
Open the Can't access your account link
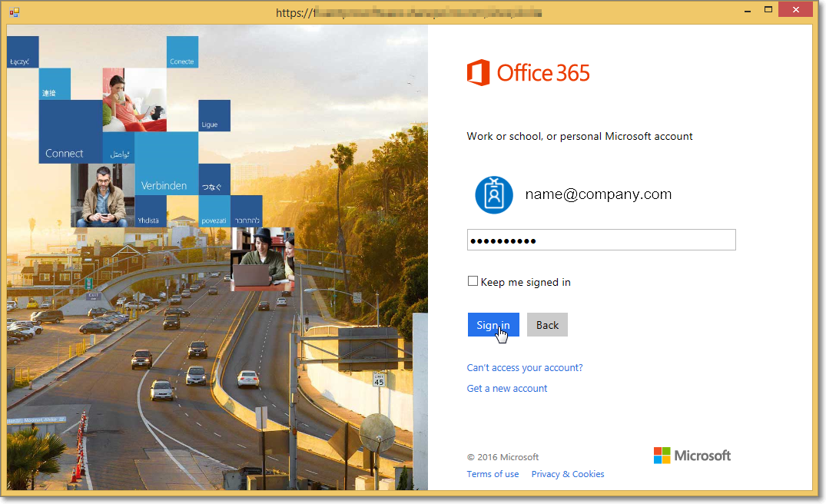pyautogui.click(x=525, y=367)
